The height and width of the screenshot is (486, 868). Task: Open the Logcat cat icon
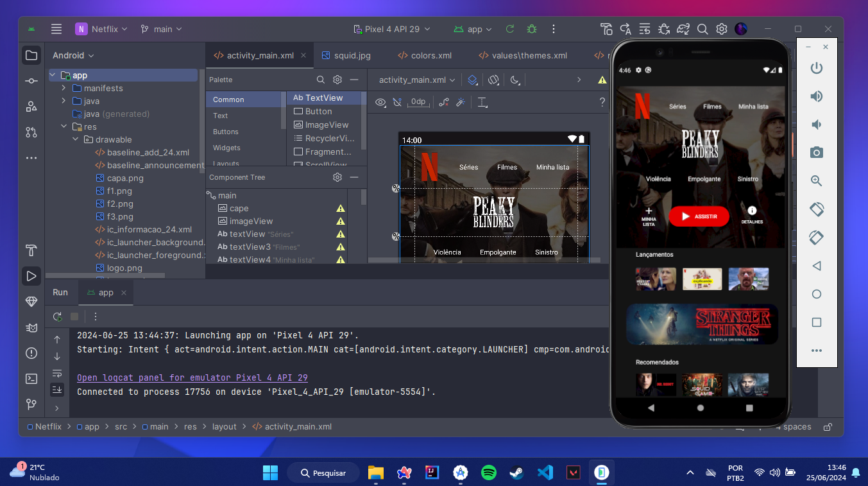31,327
